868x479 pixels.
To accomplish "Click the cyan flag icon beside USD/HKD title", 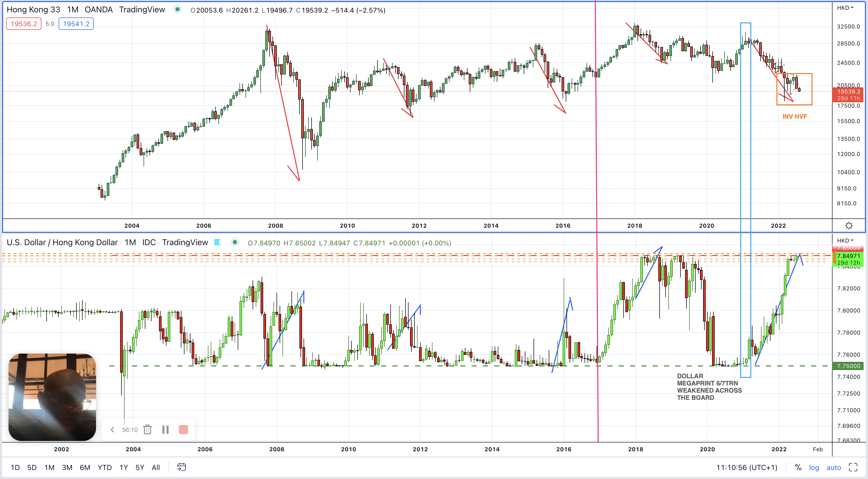I will click(217, 242).
